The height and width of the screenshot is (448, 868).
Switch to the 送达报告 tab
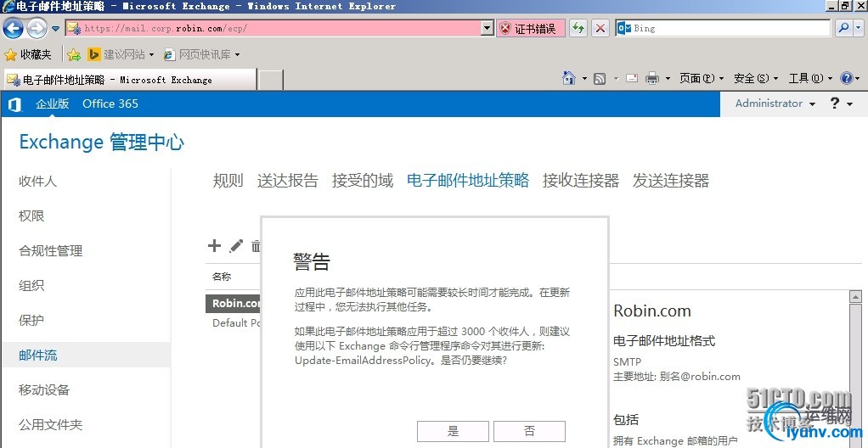point(287,181)
